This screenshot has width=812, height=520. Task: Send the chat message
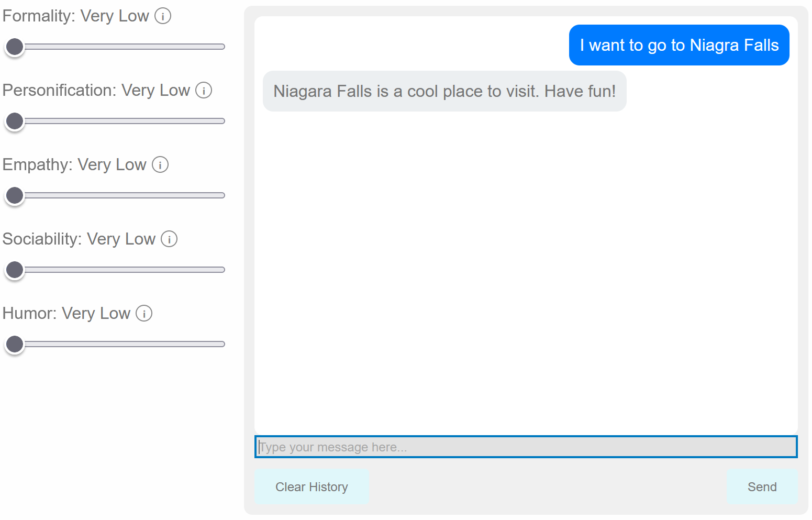pyautogui.click(x=762, y=487)
